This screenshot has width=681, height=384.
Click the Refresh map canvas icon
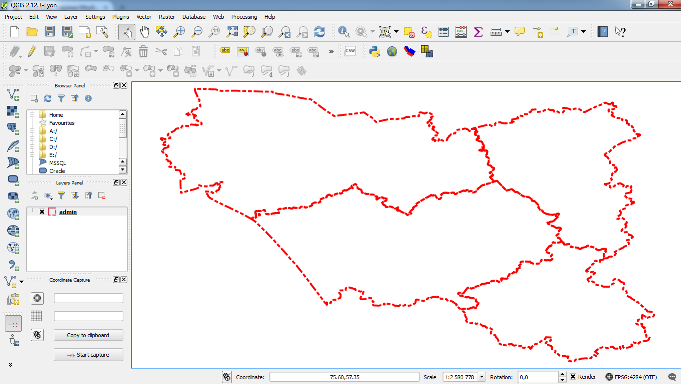click(319, 32)
